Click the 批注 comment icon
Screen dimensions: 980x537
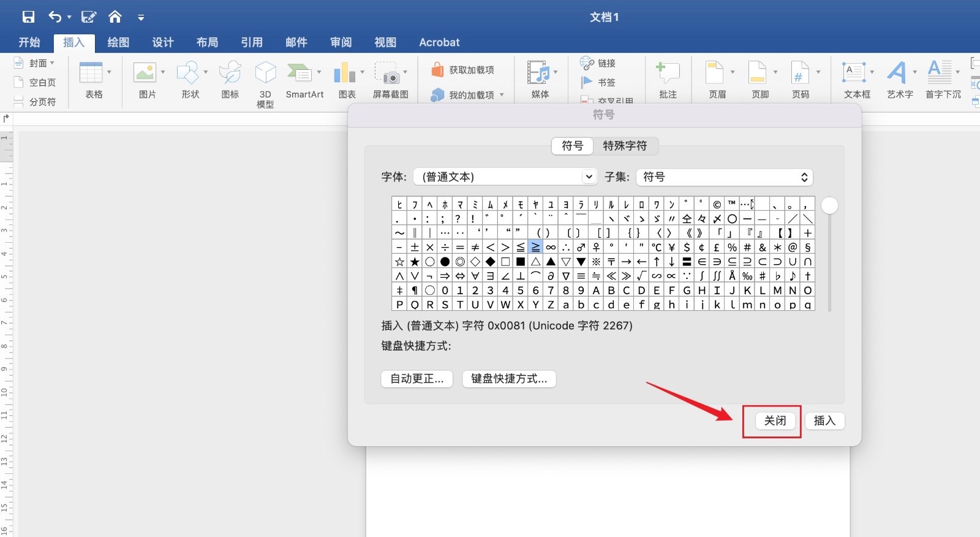tap(668, 72)
